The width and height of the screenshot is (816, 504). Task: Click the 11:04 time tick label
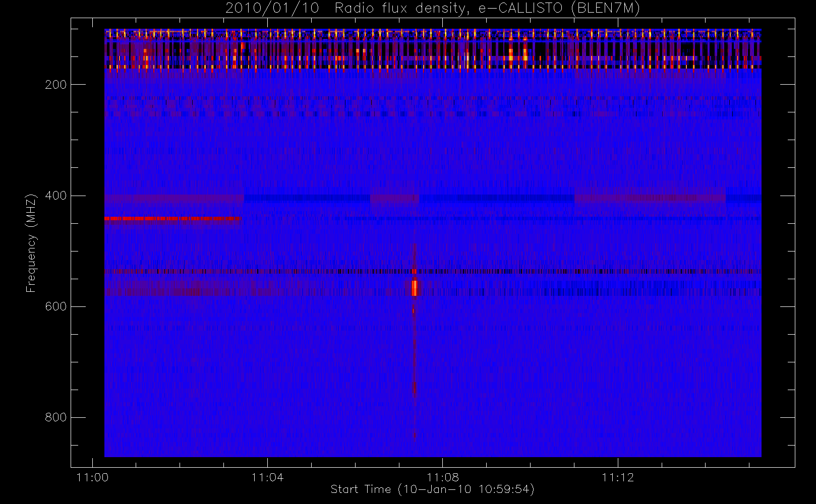[267, 477]
